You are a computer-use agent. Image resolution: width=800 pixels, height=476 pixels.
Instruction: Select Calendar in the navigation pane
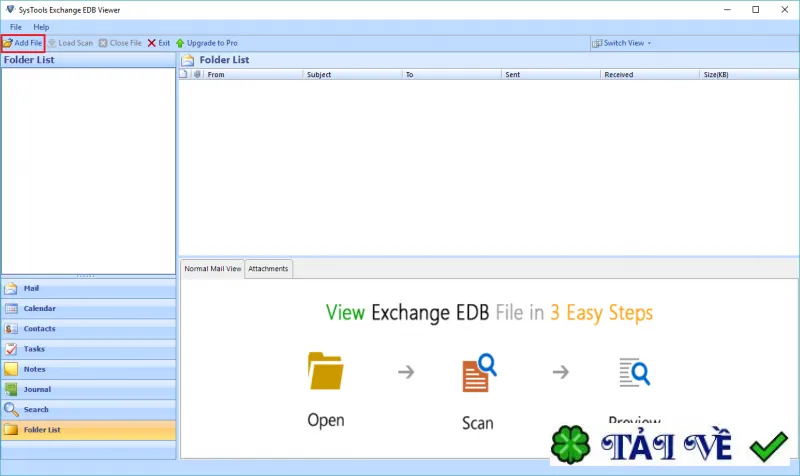(88, 309)
